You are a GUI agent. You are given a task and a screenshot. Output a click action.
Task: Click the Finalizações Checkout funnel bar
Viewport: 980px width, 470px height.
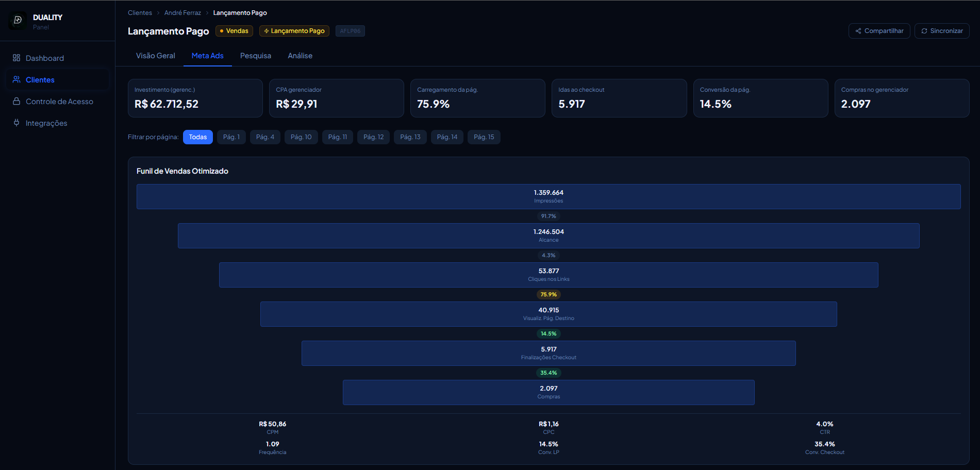[x=549, y=353]
